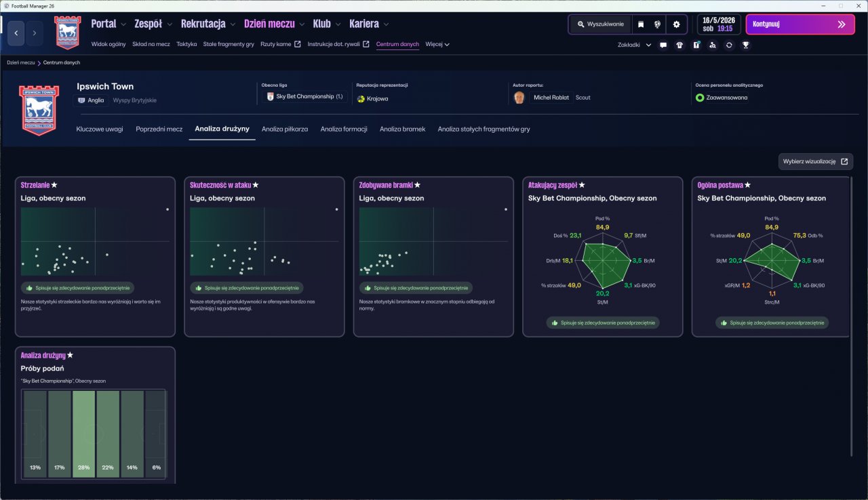Expand the Kariera menu chevron
The width and height of the screenshot is (868, 500).
pos(386,24)
